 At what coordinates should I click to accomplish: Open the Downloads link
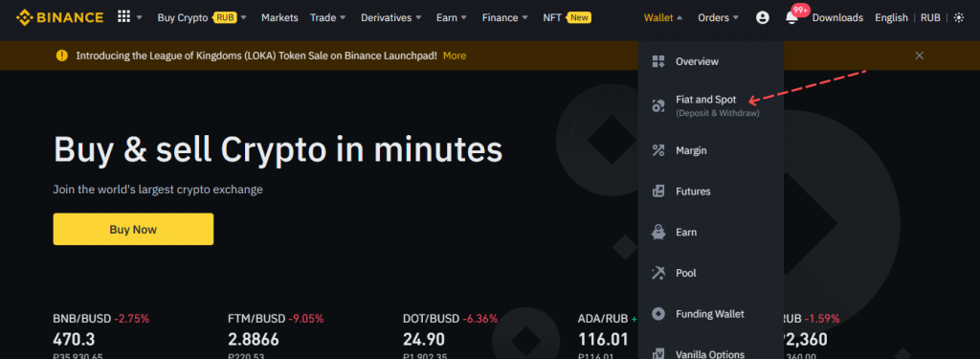click(x=837, y=17)
